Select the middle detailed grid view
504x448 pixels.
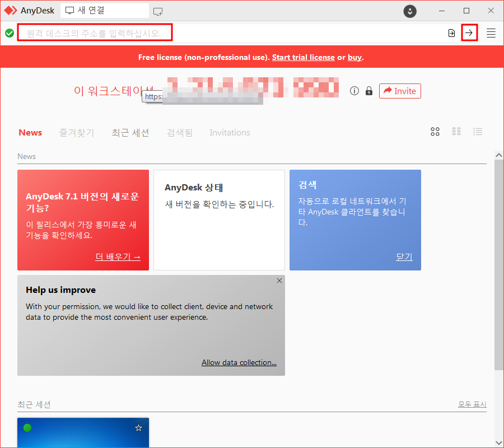pyautogui.click(x=456, y=132)
